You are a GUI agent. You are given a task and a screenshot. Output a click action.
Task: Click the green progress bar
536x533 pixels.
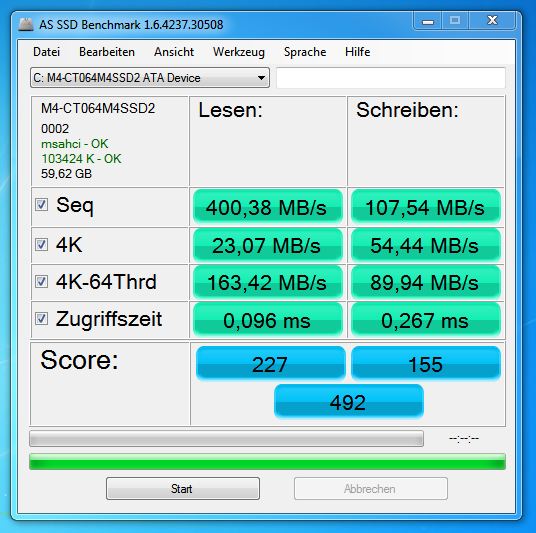(x=267, y=462)
